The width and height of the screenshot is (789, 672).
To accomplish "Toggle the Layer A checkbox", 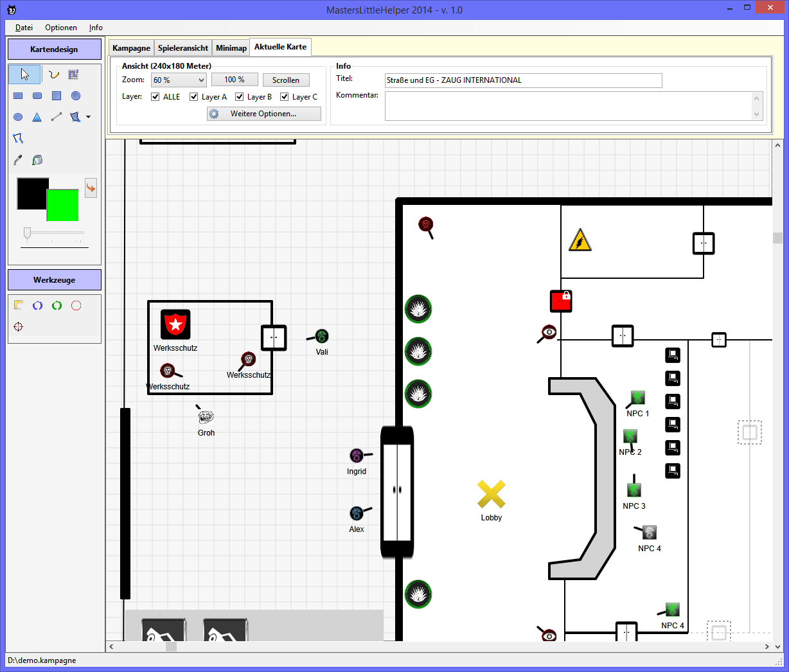I will (x=194, y=97).
